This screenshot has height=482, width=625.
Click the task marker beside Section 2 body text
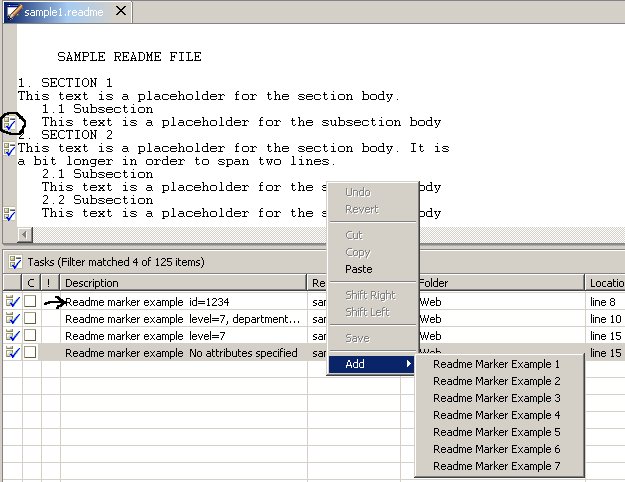tap(10, 149)
